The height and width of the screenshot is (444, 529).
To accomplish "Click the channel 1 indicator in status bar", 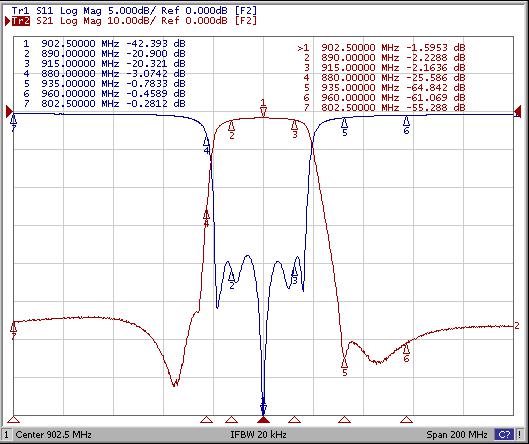I will pos(6,434).
